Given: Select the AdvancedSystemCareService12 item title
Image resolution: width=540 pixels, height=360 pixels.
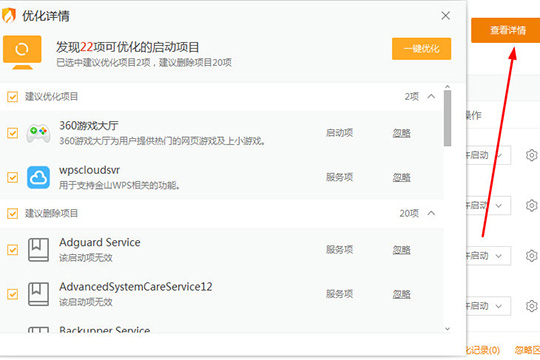Looking at the screenshot, I should coord(136,287).
